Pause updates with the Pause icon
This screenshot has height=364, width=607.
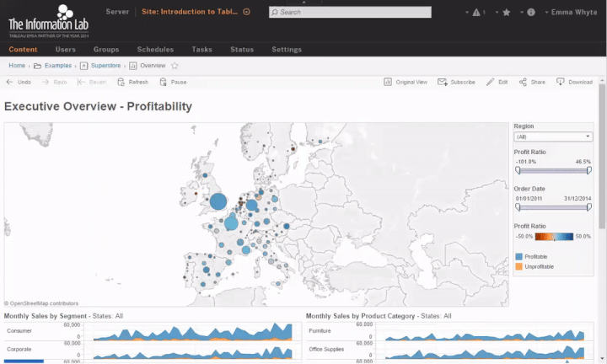tap(163, 82)
